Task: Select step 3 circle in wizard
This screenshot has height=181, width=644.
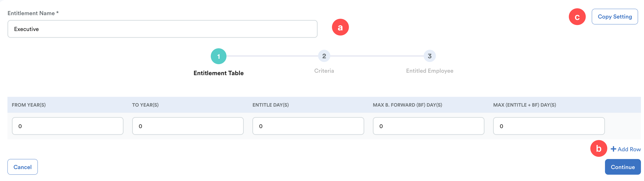Action: (430, 56)
